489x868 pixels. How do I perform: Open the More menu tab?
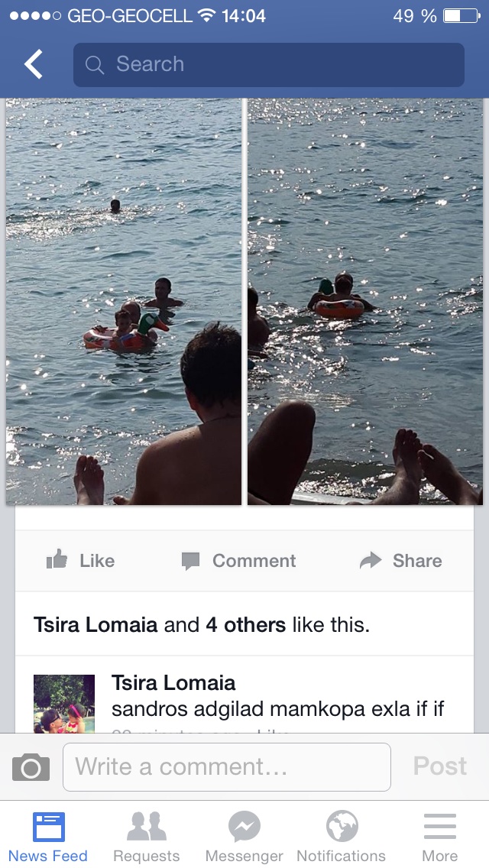click(x=439, y=837)
